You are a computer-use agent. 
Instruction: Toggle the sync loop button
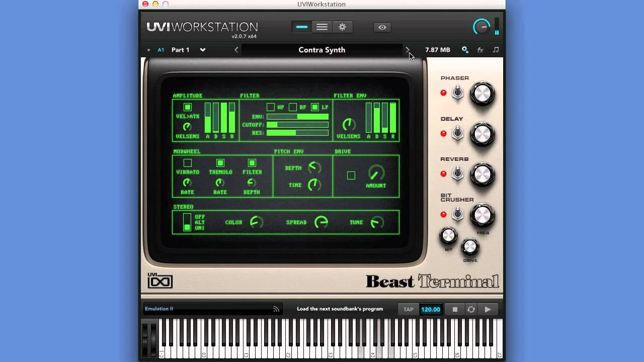pos(471,309)
